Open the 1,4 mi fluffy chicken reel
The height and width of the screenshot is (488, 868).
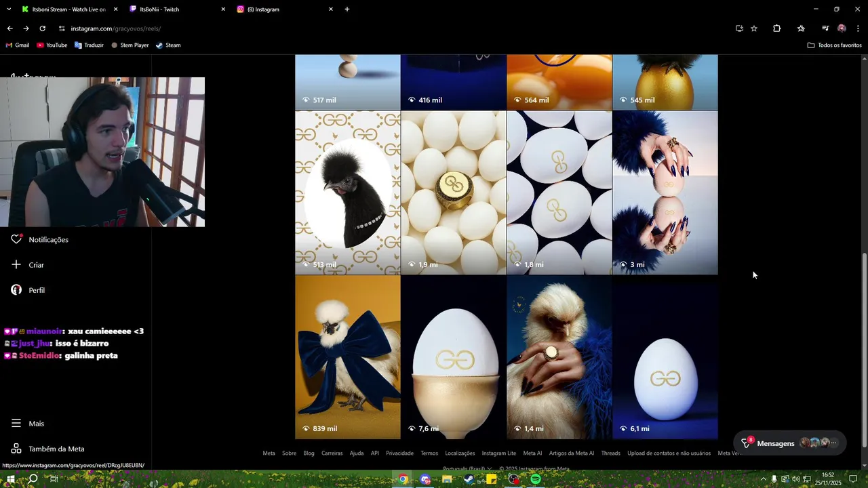tap(559, 357)
